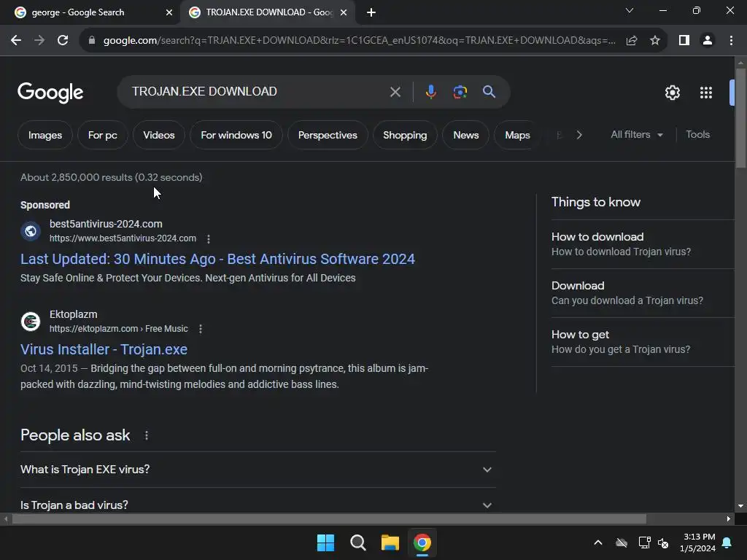Switch to Maps results
This screenshot has width=747, height=560.
coord(517,135)
